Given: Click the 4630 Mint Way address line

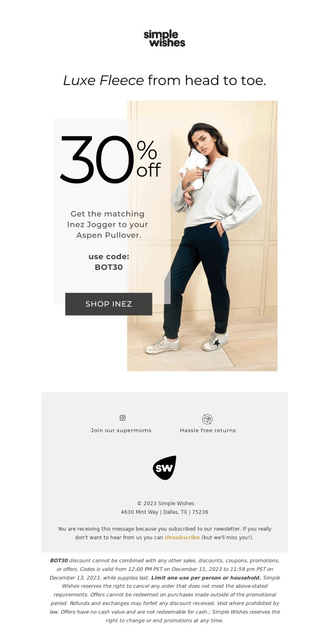Looking at the screenshot, I should coord(164,512).
